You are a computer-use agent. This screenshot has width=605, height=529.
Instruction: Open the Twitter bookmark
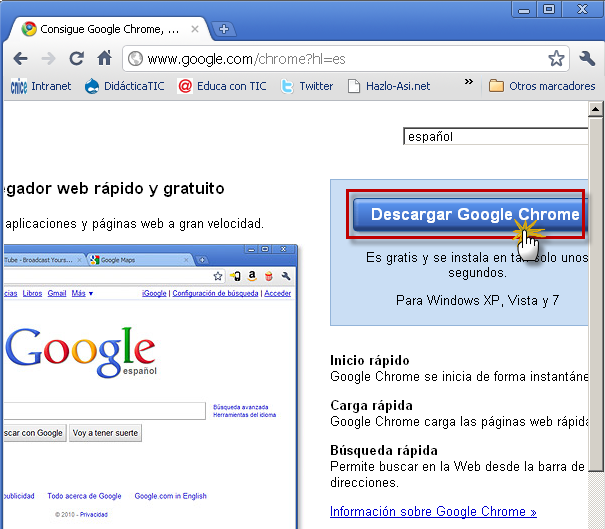(306, 86)
